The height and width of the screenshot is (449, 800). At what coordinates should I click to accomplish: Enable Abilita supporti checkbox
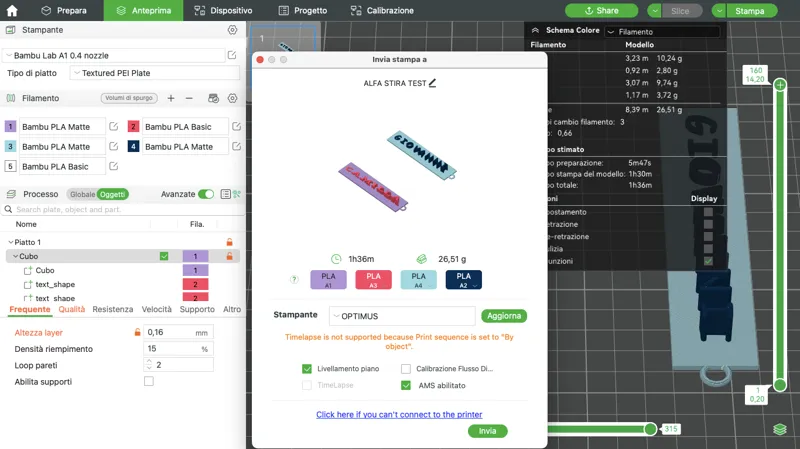point(148,381)
